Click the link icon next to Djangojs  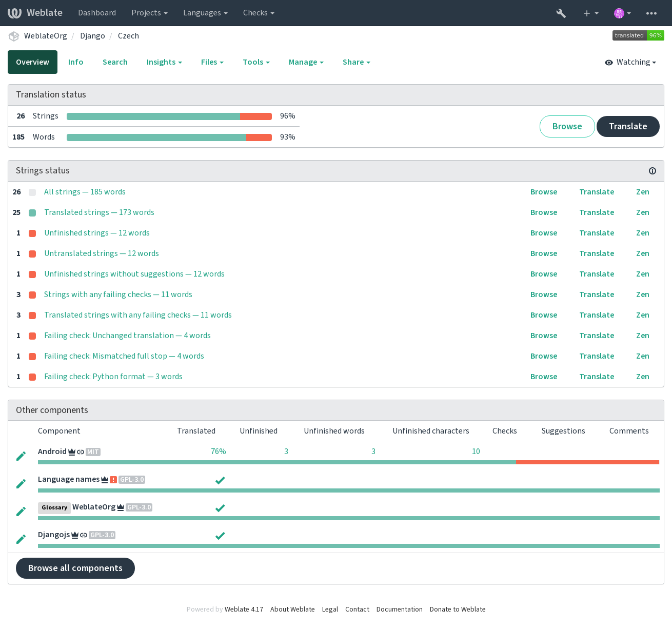(84, 535)
